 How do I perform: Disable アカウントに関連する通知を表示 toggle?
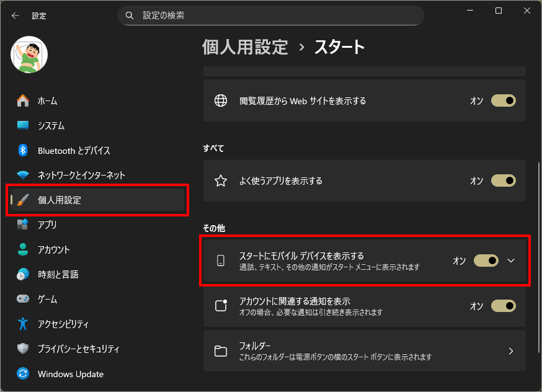click(x=503, y=306)
